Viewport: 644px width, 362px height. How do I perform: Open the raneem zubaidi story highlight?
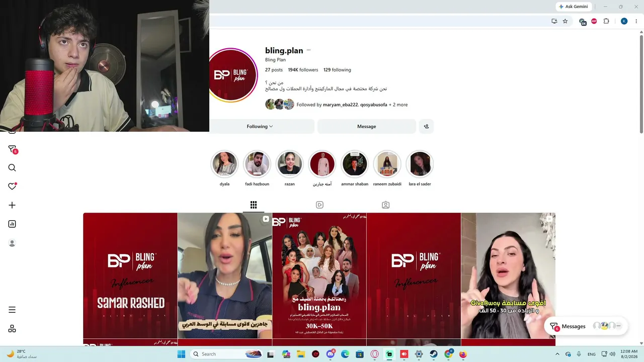point(387,164)
